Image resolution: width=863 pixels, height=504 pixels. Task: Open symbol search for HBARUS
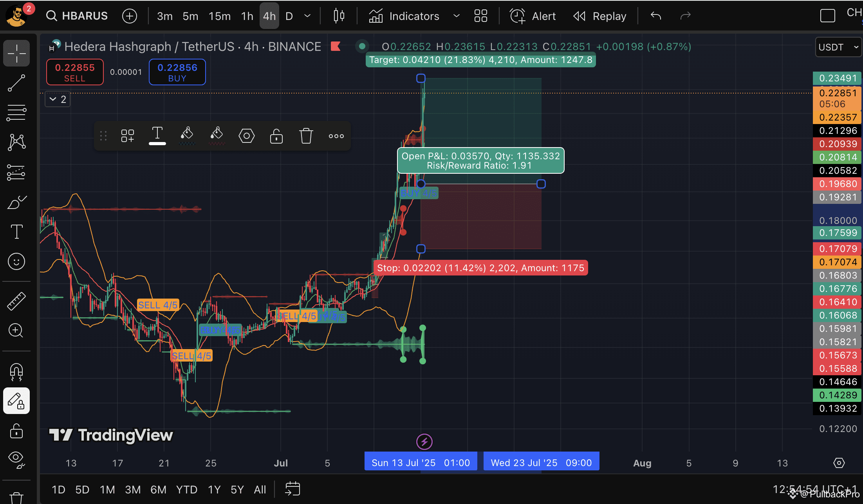(77, 16)
